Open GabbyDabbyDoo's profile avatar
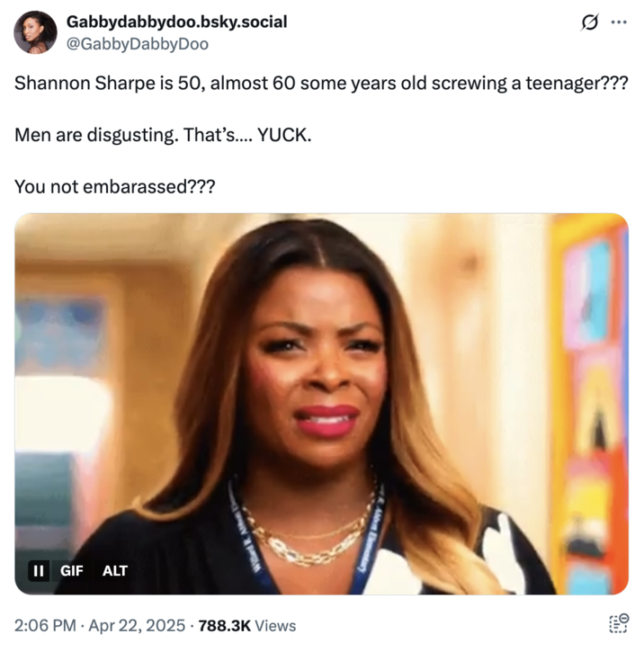The height and width of the screenshot is (652, 644). (35, 32)
